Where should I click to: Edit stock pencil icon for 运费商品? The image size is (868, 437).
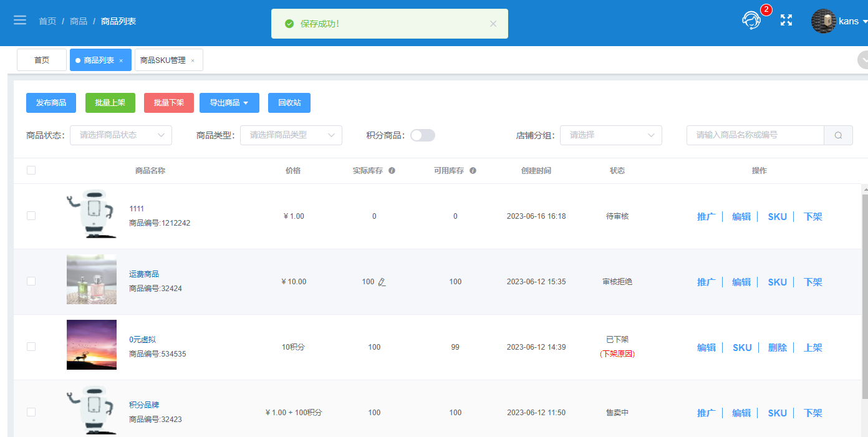[382, 282]
